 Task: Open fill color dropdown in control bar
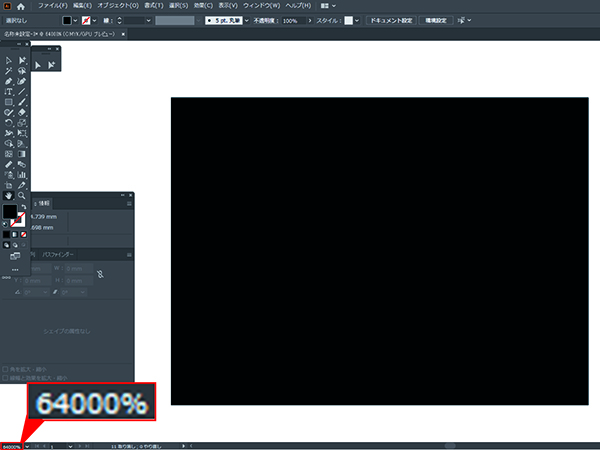pos(75,21)
